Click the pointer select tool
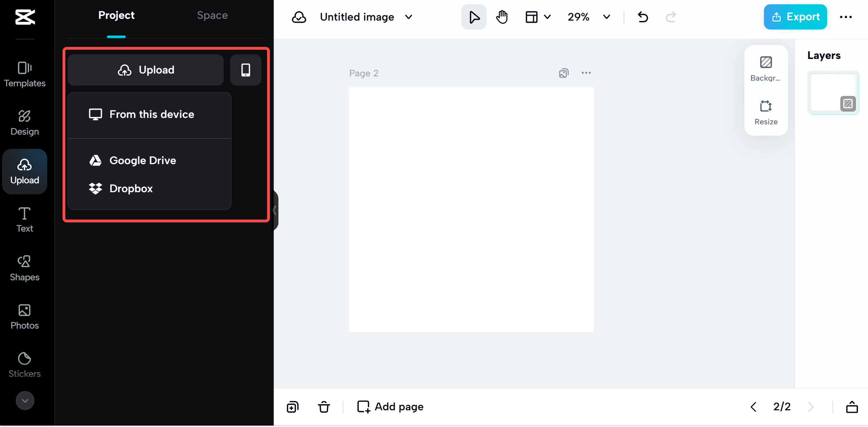 coord(474,17)
